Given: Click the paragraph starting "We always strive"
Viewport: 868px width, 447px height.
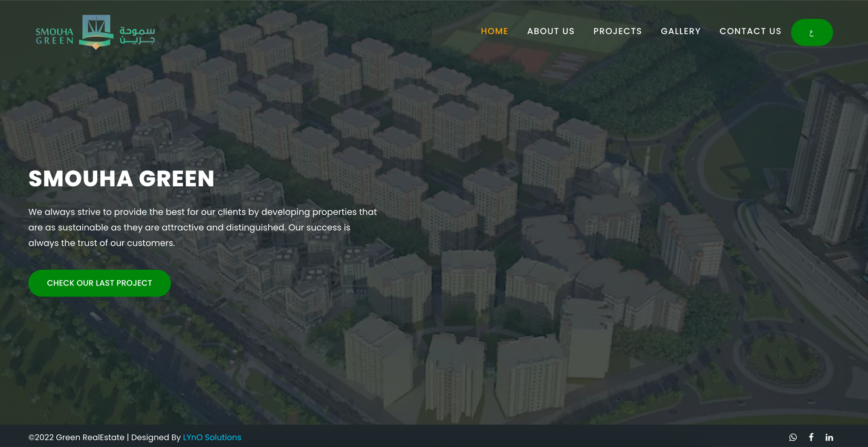Looking at the screenshot, I should [202, 227].
